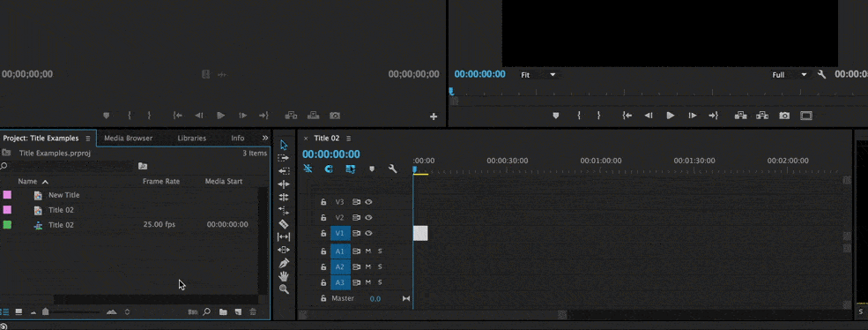Screen dimensions: 868x330
Task: Select Title 02 sequence tab
Action: (327, 139)
